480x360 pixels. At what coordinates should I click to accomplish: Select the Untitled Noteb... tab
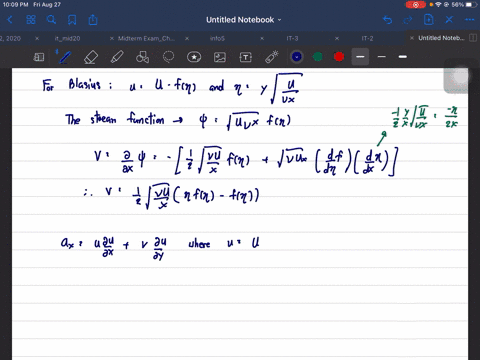point(441,38)
